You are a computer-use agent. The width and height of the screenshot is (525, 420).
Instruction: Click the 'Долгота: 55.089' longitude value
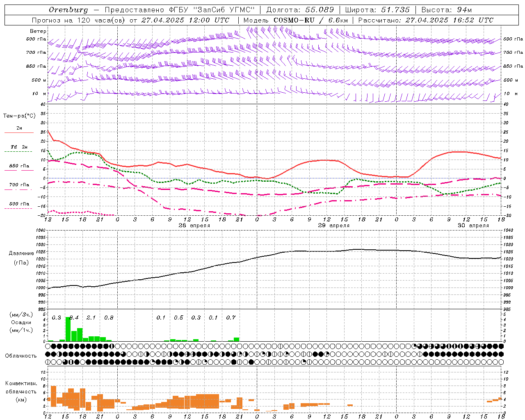[x=300, y=10]
